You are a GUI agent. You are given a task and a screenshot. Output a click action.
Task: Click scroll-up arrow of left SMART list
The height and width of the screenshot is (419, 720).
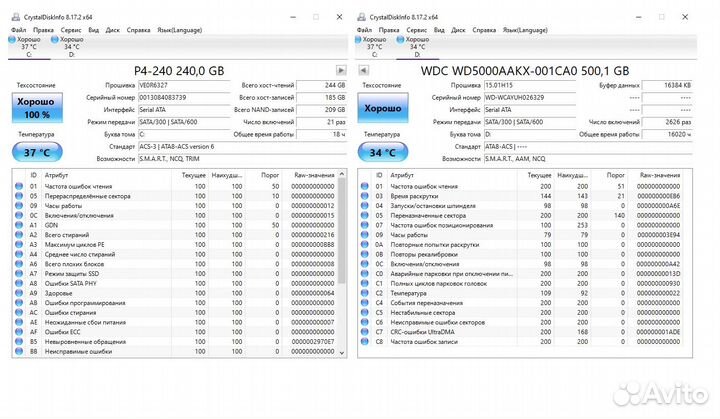tap(342, 174)
